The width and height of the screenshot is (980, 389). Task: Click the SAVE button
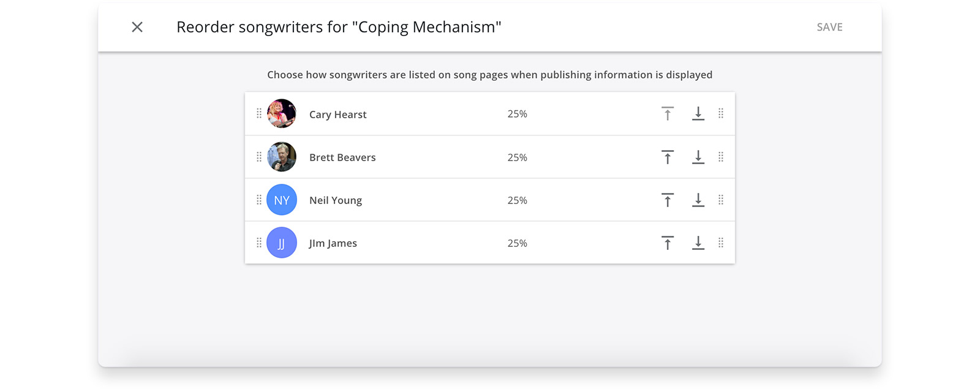coord(829,27)
